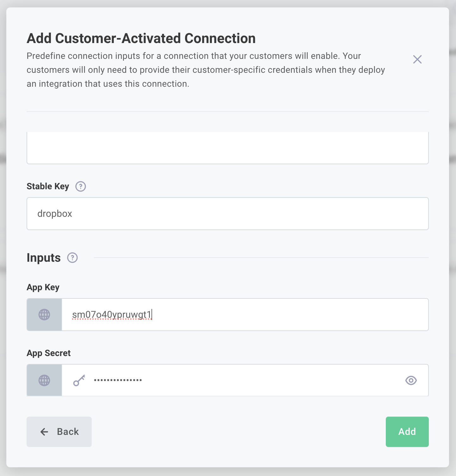
Task: Open the Inputs section help tooltip
Action: [x=72, y=258]
